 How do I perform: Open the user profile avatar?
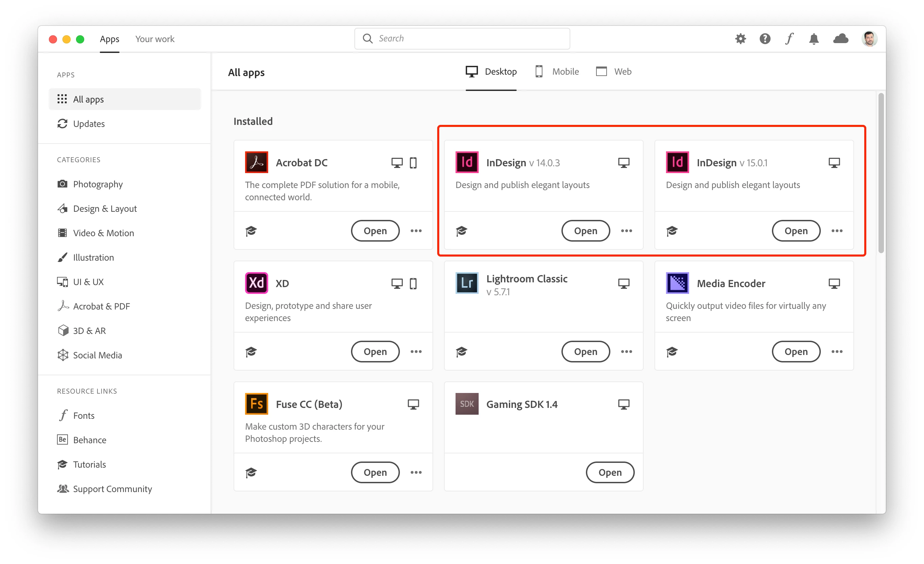[869, 39]
